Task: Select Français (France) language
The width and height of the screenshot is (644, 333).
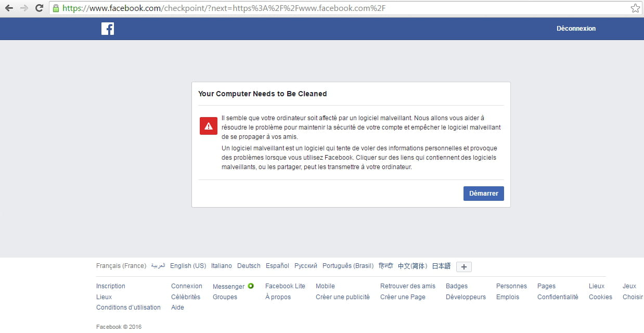Action: pyautogui.click(x=121, y=266)
